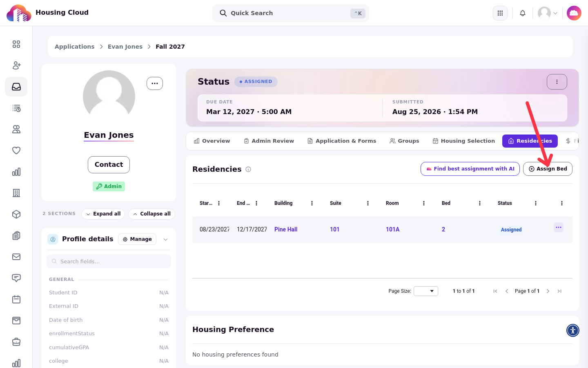Viewport: 588px width, 368px height.
Task: Open the Housing Selection tab
Action: (464, 141)
